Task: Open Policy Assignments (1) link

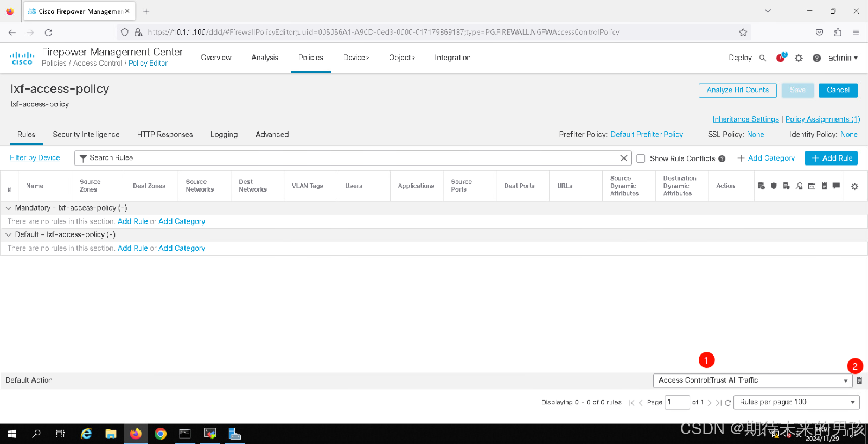Action: coord(822,119)
